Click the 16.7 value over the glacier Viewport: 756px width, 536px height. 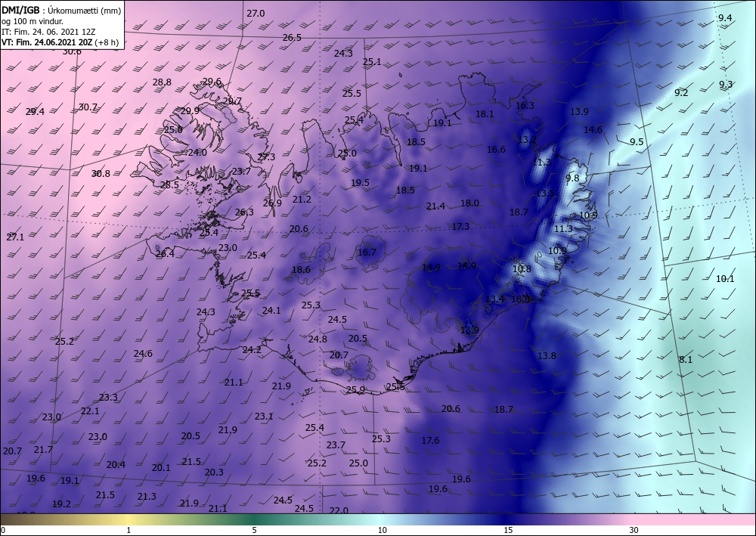tap(367, 252)
